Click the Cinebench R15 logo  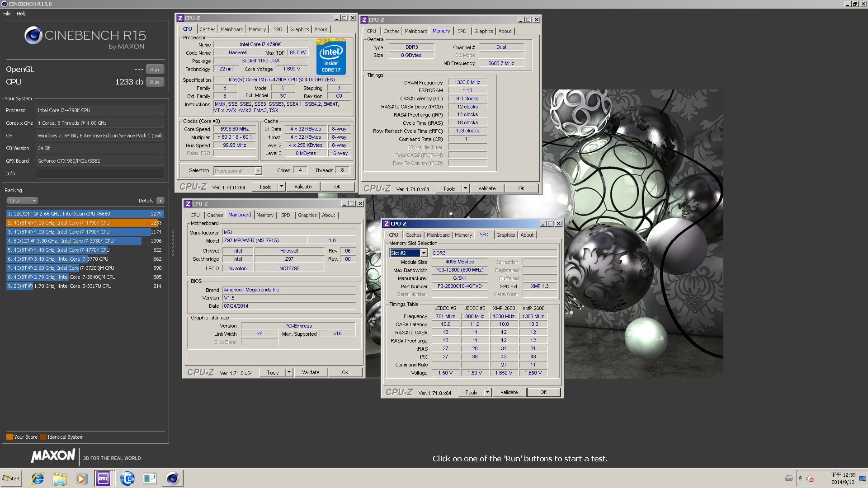(x=85, y=38)
